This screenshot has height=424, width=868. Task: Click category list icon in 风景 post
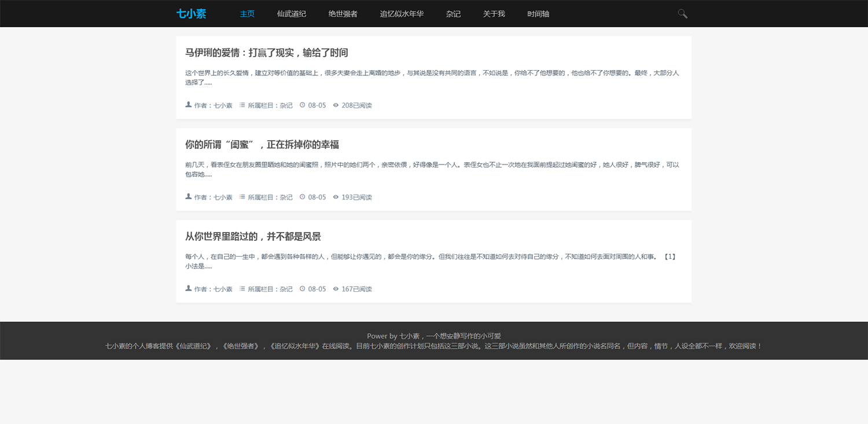coord(242,289)
